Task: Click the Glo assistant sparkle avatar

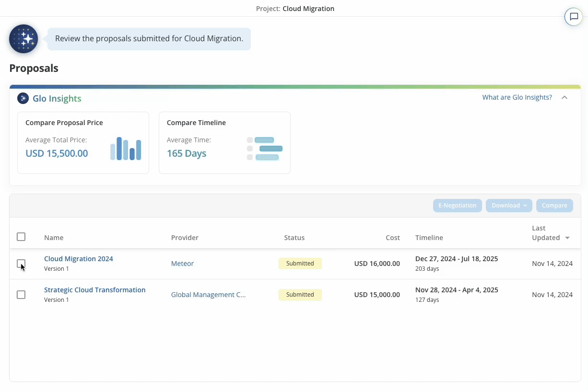Action: [23, 39]
